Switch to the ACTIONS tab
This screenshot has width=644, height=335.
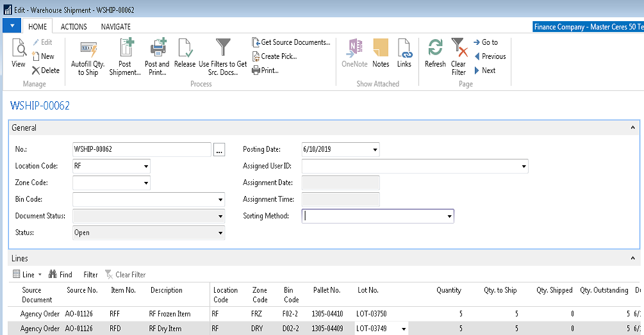74,27
